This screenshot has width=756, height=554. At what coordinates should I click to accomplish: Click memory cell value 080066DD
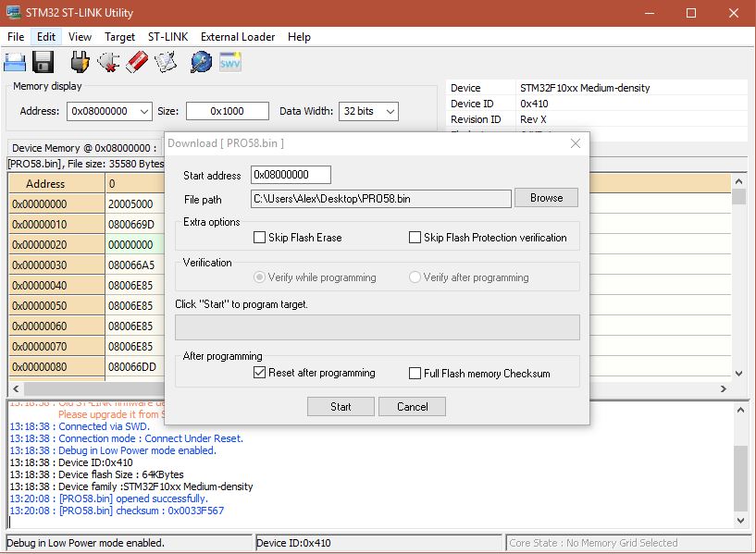coord(130,366)
